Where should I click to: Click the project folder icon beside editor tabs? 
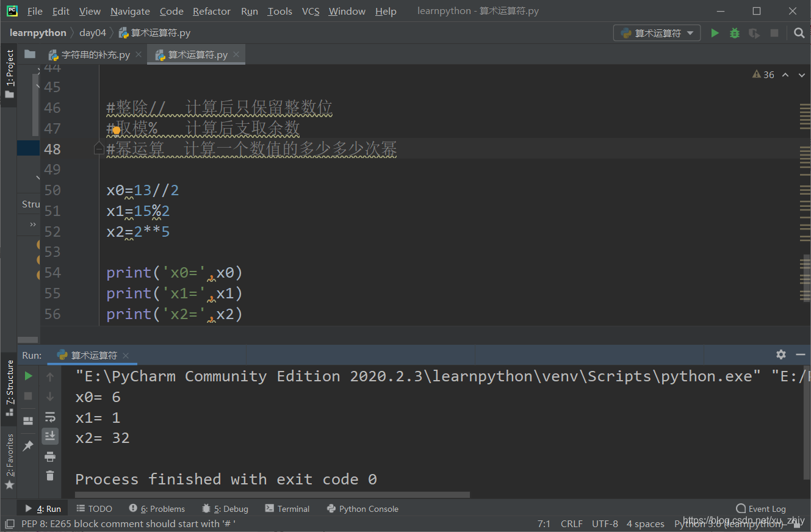tap(29, 54)
